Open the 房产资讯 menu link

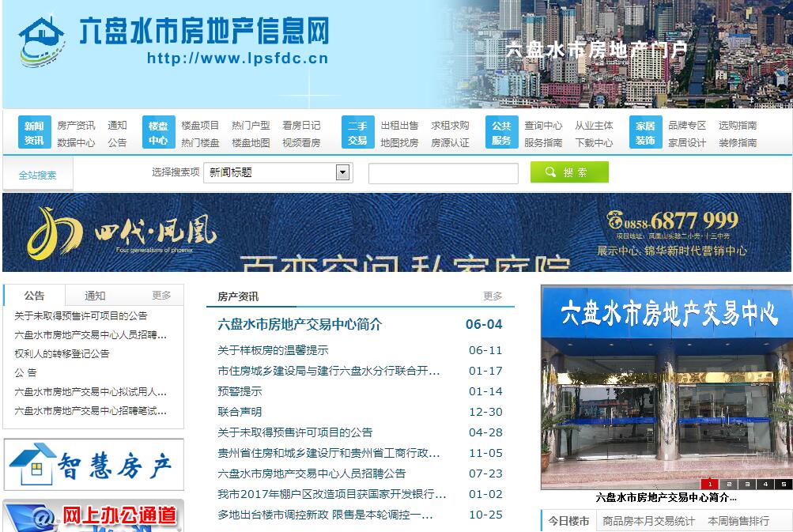pos(76,126)
